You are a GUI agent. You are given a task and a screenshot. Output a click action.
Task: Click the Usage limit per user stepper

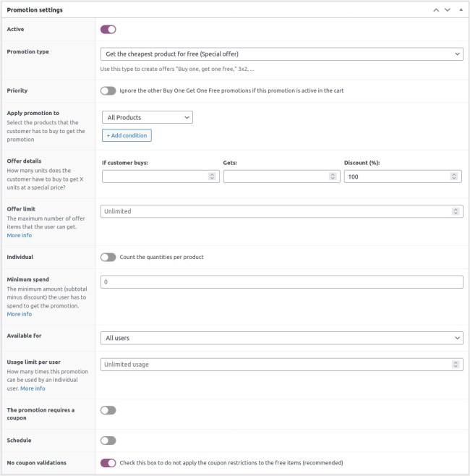455,365
